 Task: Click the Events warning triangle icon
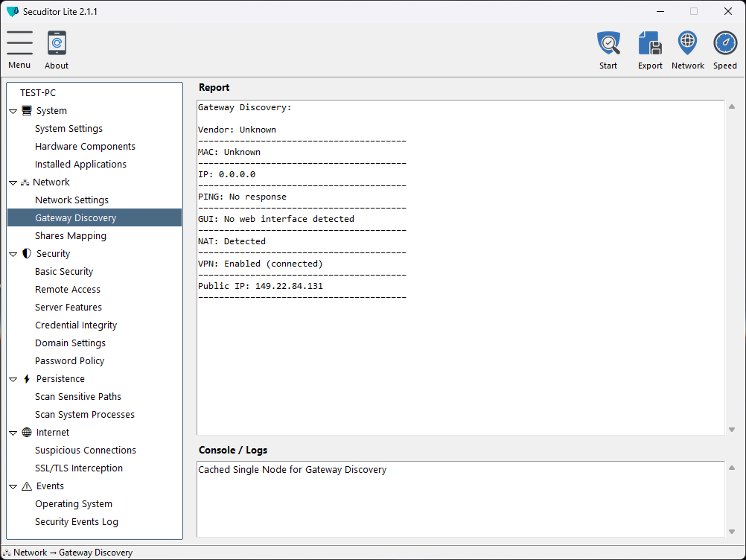[x=27, y=486]
